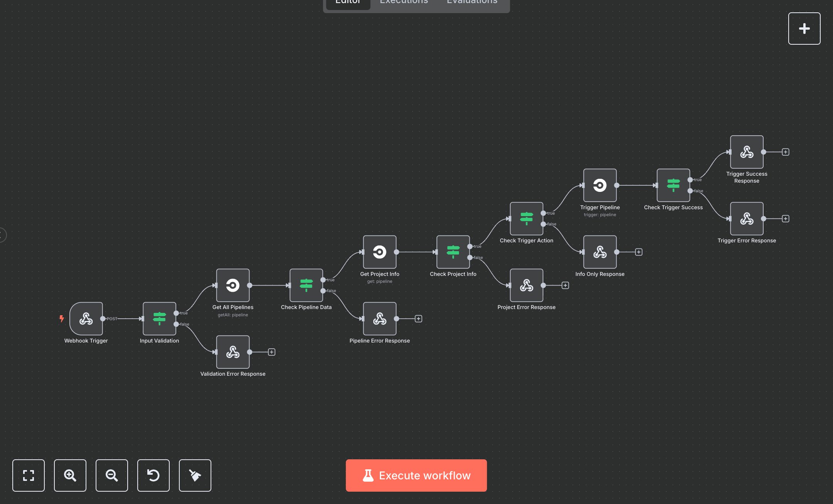Image resolution: width=833 pixels, height=504 pixels.
Task: Select the Trigger Success Response node
Action: coord(747,152)
